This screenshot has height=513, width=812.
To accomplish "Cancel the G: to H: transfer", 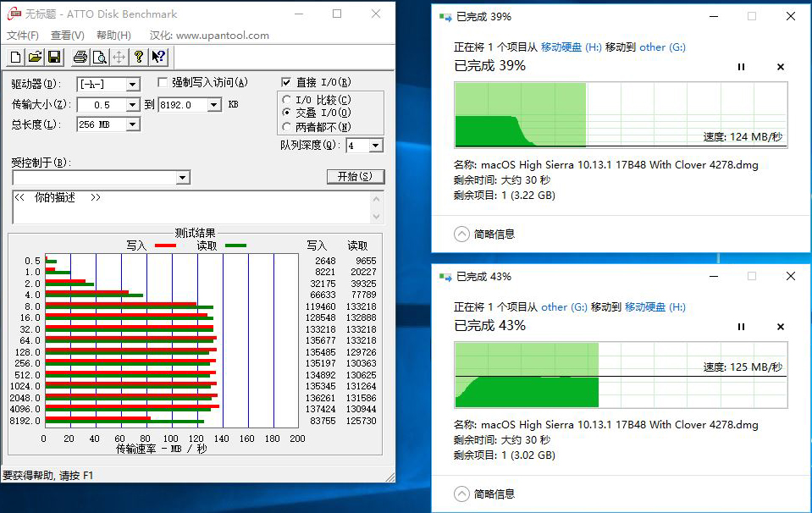I will [x=781, y=327].
